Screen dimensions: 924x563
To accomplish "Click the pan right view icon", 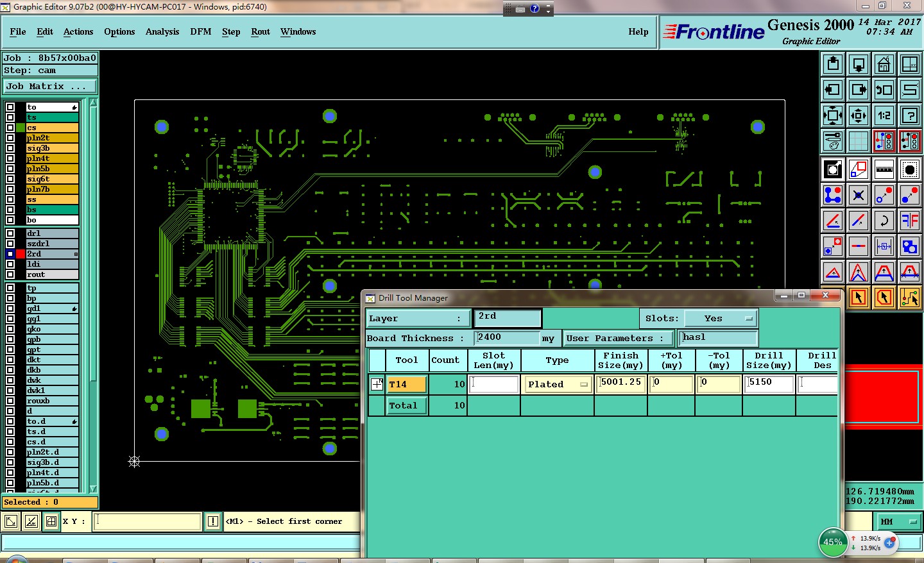I will [x=859, y=90].
